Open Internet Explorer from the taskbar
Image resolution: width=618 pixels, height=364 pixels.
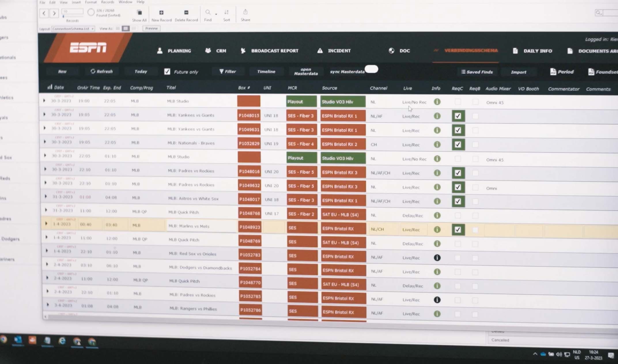pos(62,341)
